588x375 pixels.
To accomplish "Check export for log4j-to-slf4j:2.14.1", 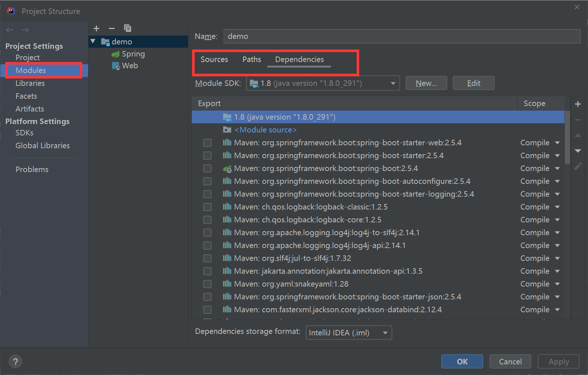I will (208, 233).
